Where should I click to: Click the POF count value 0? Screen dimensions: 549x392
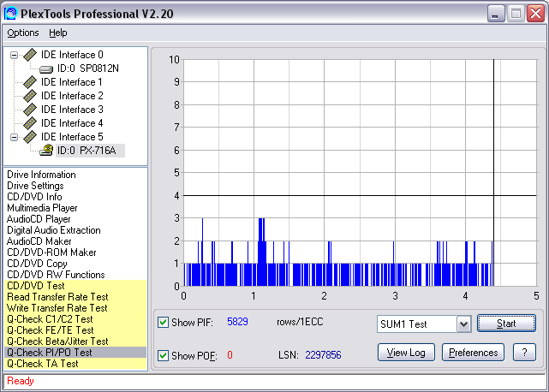230,355
